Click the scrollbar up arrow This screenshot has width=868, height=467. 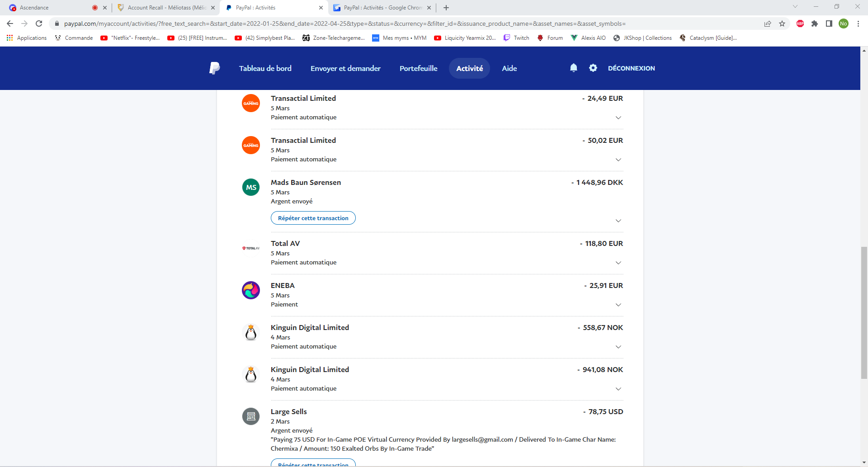pyautogui.click(x=864, y=50)
